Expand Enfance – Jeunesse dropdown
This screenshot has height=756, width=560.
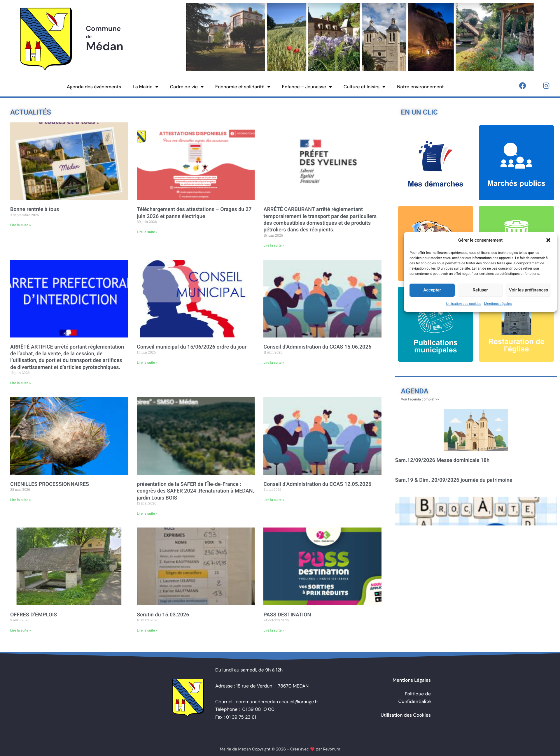[x=307, y=87]
